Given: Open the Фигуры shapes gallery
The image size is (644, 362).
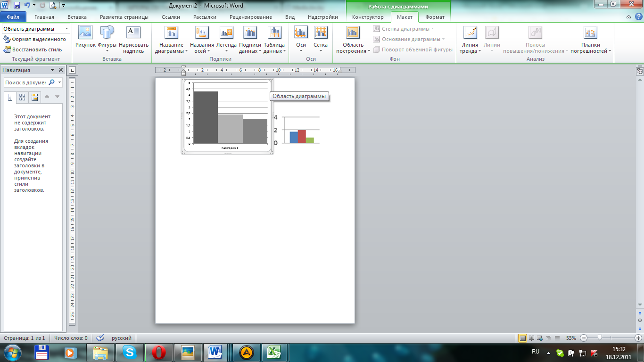Looking at the screenshot, I should click(107, 40).
